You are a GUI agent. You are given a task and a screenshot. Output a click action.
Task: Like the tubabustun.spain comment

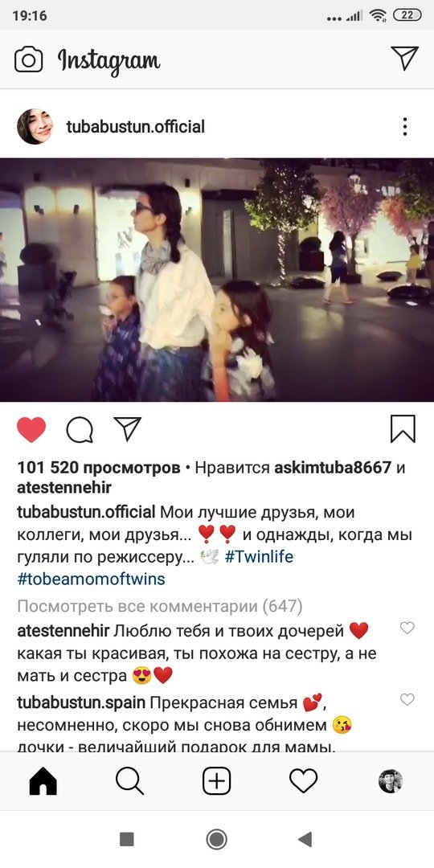[407, 700]
